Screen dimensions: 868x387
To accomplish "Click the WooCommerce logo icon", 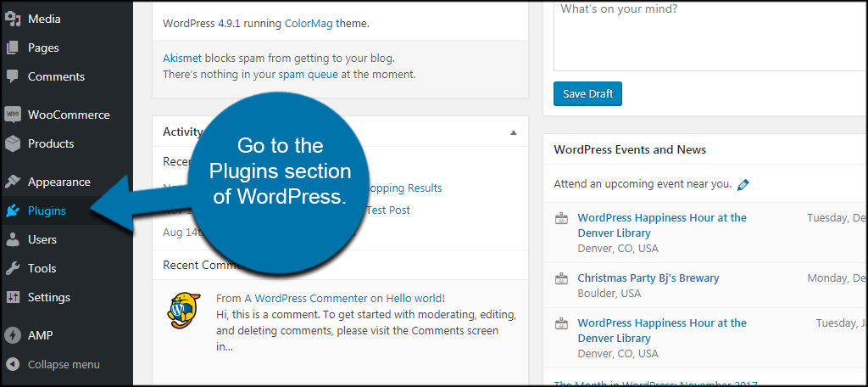I will point(13,115).
